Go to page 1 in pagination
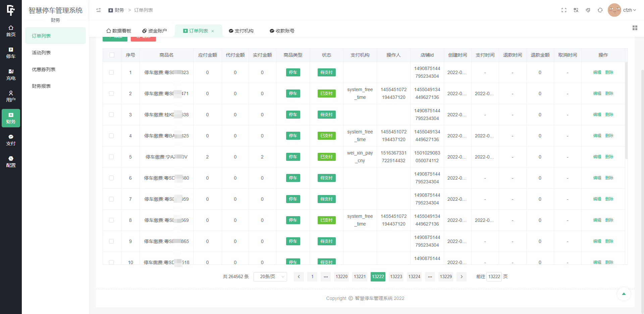 click(x=312, y=276)
